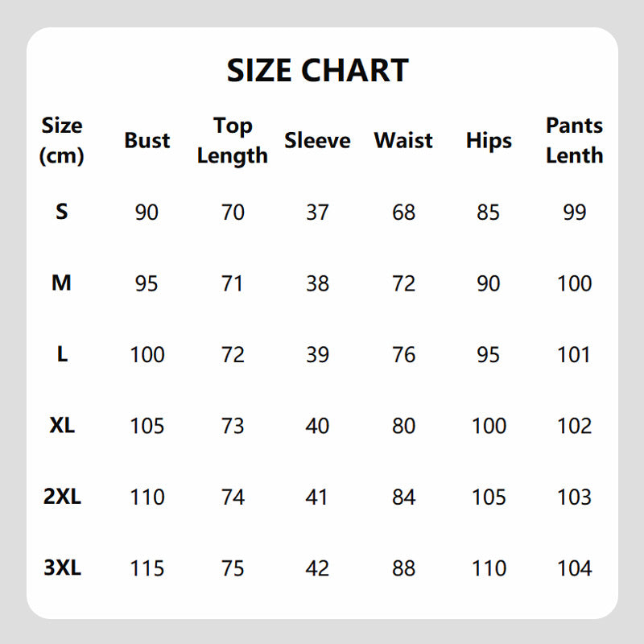The height and width of the screenshot is (644, 644).
Task: Select the 2XL size row label
Action: click(x=62, y=497)
